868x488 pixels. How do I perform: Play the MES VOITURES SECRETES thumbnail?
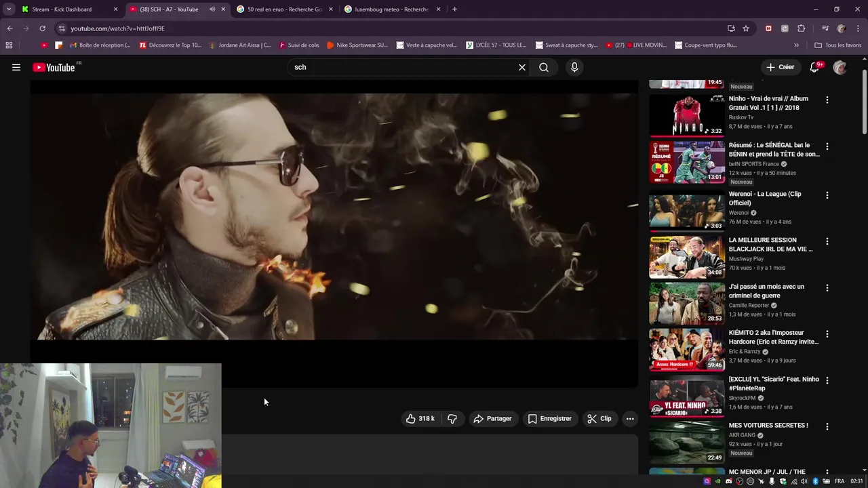pyautogui.click(x=686, y=442)
